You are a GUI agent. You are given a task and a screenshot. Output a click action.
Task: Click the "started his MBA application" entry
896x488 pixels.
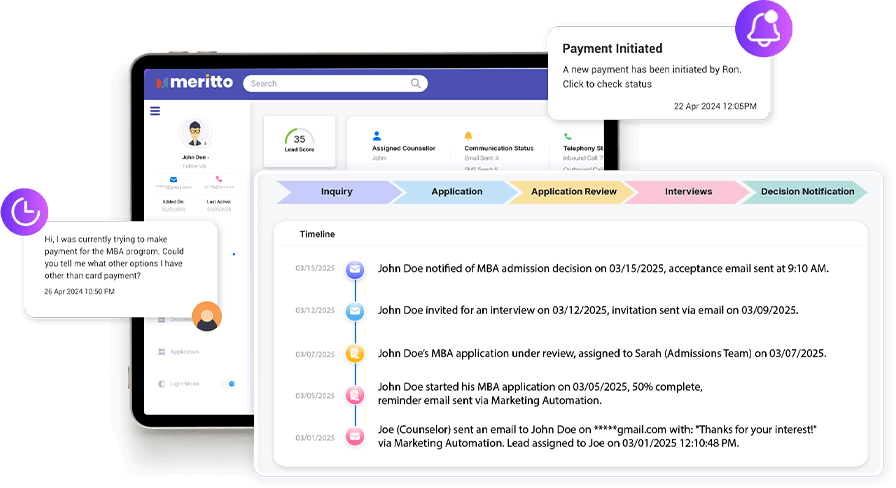pos(540,394)
